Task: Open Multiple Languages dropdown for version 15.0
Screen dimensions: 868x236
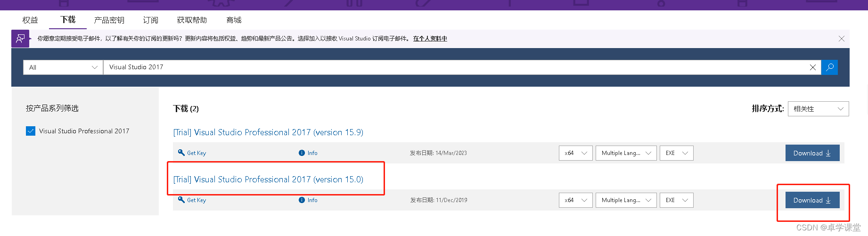Action: (x=626, y=200)
